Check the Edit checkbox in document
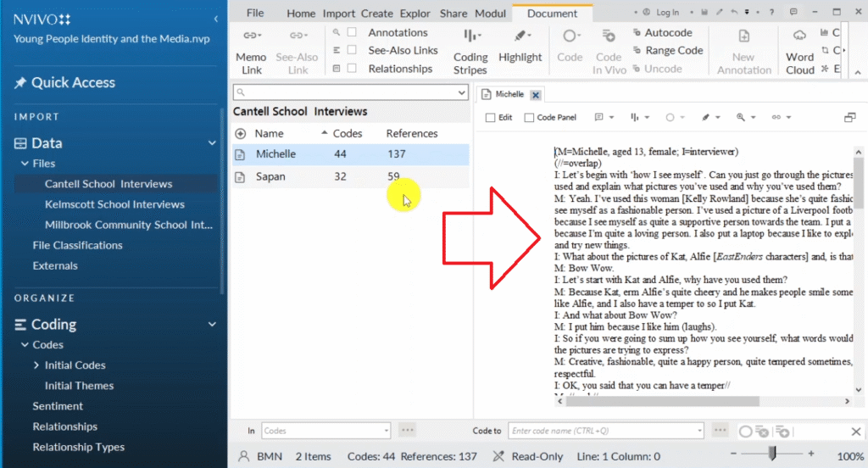This screenshot has height=468, width=868. tap(490, 117)
